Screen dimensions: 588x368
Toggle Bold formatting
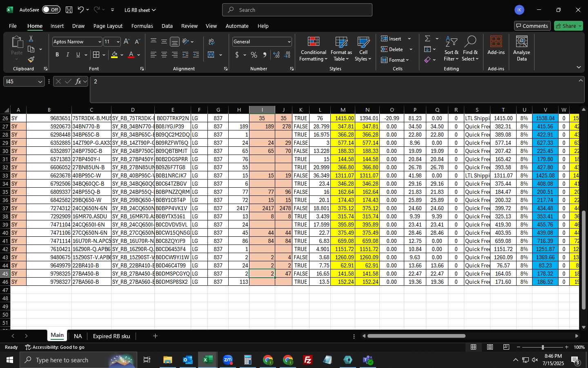tap(57, 55)
